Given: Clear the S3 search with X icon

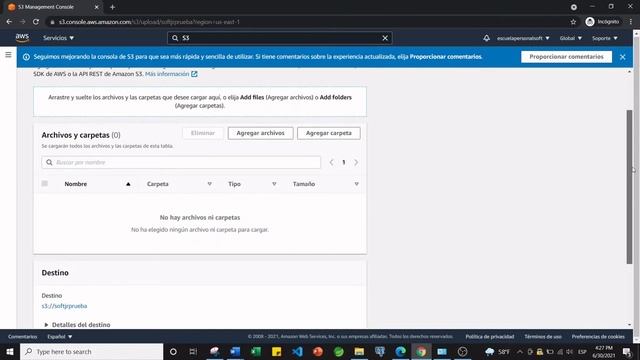Looking at the screenshot, I should [385, 38].
